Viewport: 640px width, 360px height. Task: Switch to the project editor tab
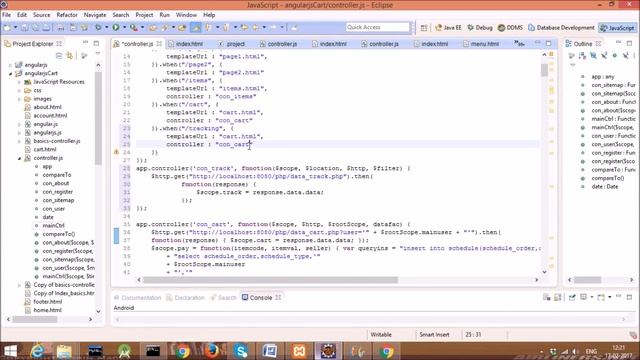(232, 44)
